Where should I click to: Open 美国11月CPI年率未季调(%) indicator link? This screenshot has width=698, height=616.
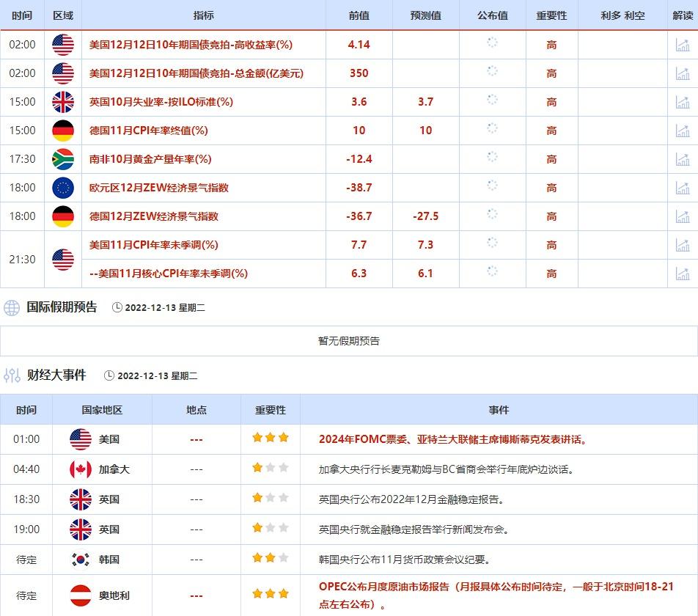[154, 245]
